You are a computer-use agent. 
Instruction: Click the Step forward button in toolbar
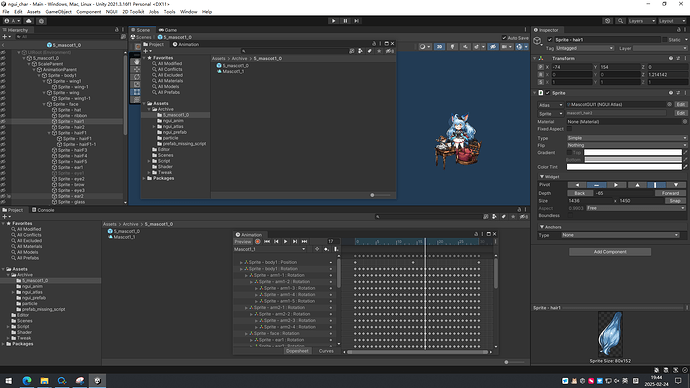356,21
